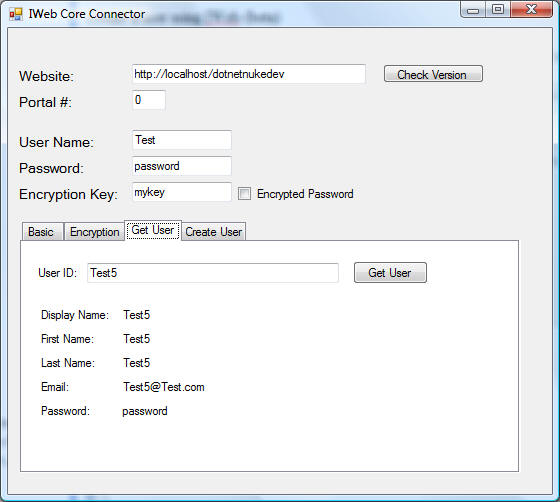This screenshot has width=560, height=502.
Task: Click the Get User button
Action: point(390,273)
